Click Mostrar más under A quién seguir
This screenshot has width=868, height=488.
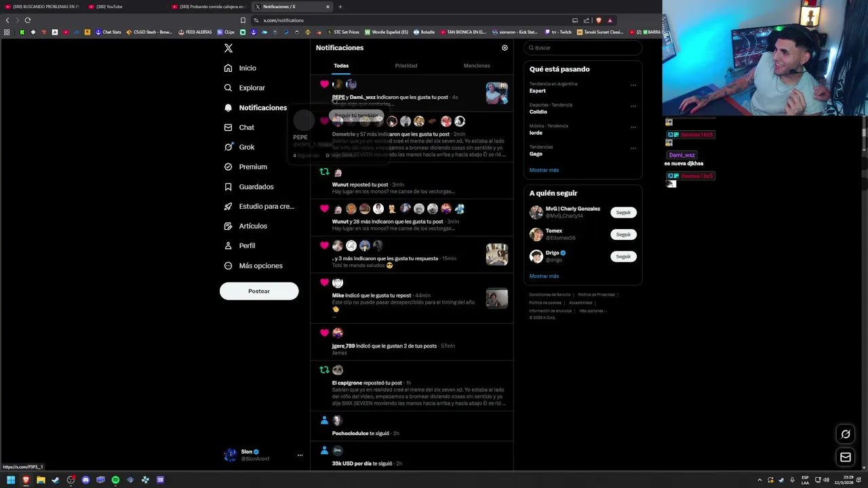pyautogui.click(x=544, y=277)
